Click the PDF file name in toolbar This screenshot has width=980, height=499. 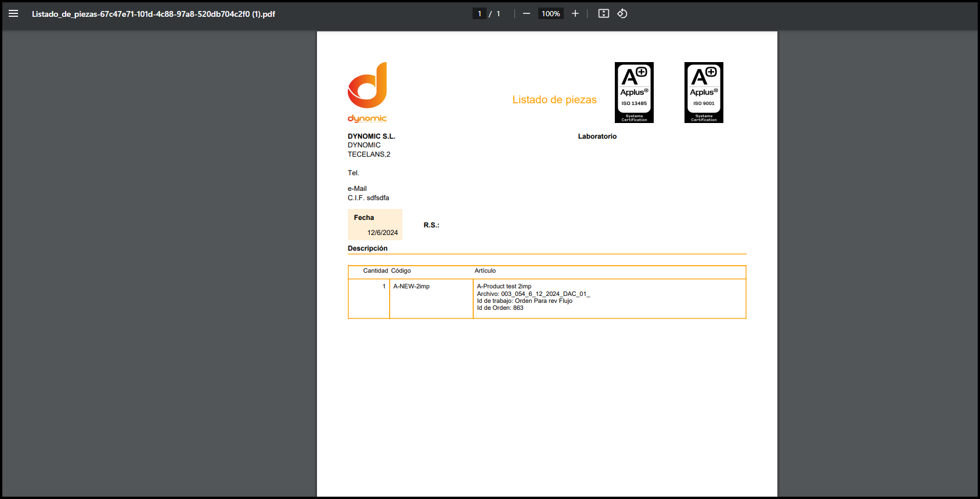tap(153, 14)
